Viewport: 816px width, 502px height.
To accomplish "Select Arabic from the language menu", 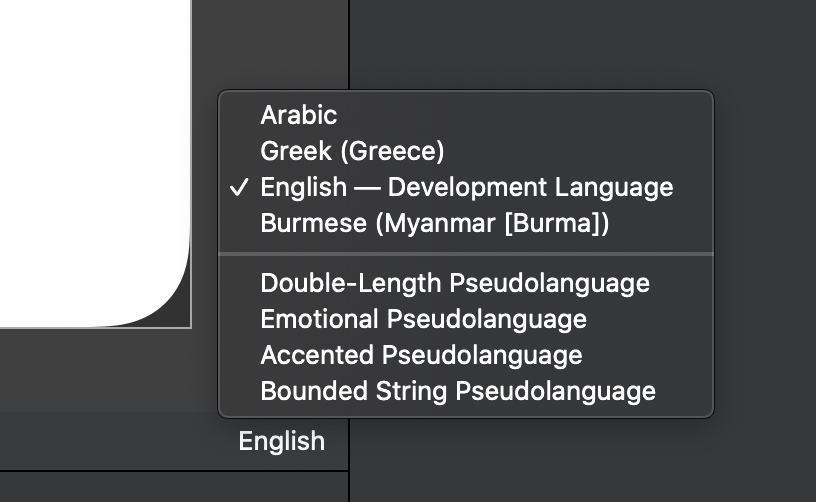I will 298,115.
